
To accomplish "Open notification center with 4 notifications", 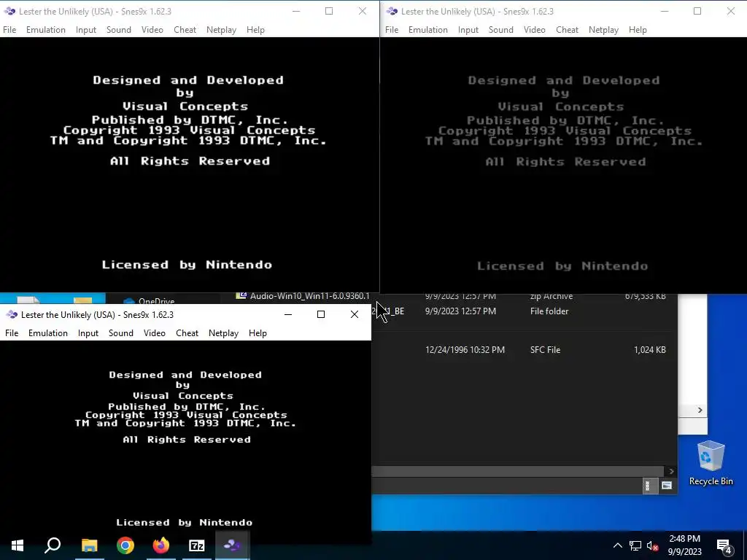I will [x=724, y=545].
